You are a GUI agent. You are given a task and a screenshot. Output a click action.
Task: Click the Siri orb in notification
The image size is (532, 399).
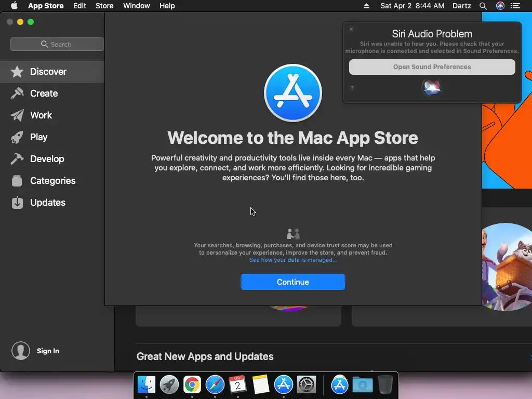[432, 87]
